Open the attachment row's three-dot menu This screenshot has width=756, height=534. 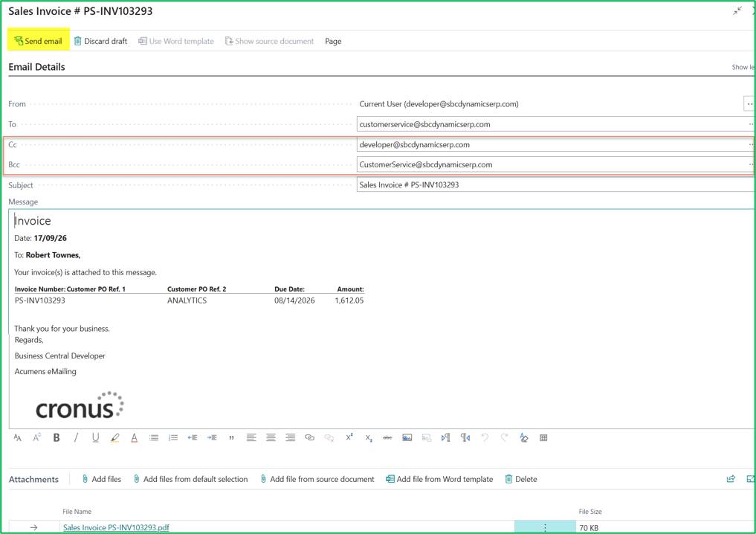pos(545,527)
